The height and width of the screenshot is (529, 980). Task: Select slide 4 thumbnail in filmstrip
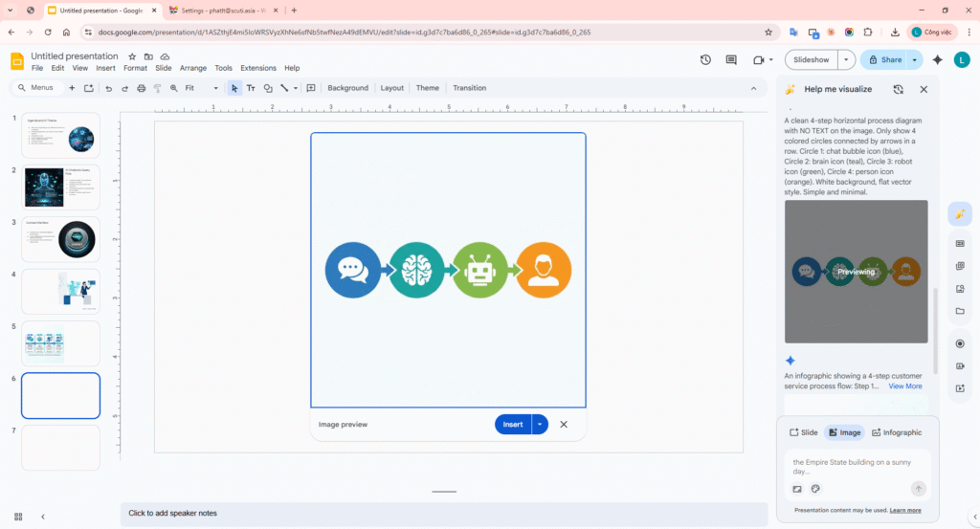[x=60, y=291]
